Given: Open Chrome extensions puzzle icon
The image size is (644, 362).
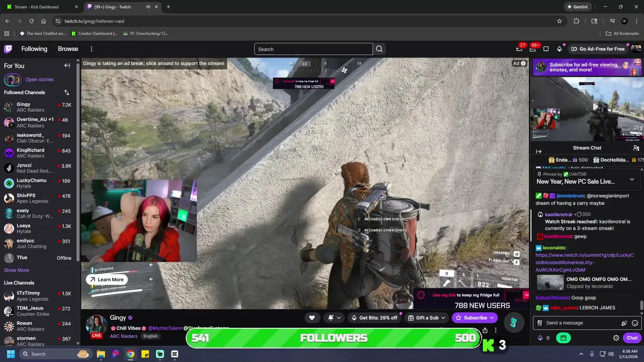Looking at the screenshot, I should [x=577, y=21].
